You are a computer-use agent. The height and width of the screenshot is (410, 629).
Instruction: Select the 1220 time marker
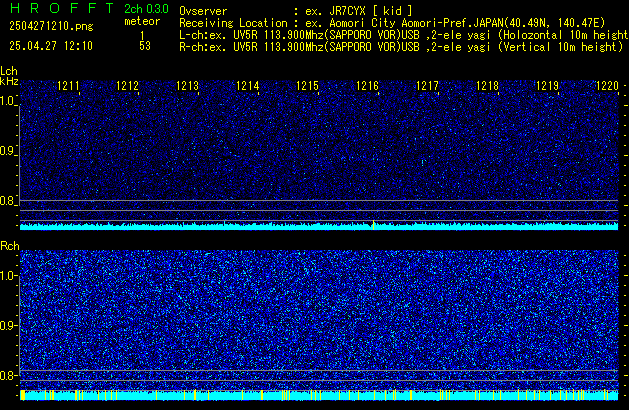pyautogui.click(x=607, y=86)
